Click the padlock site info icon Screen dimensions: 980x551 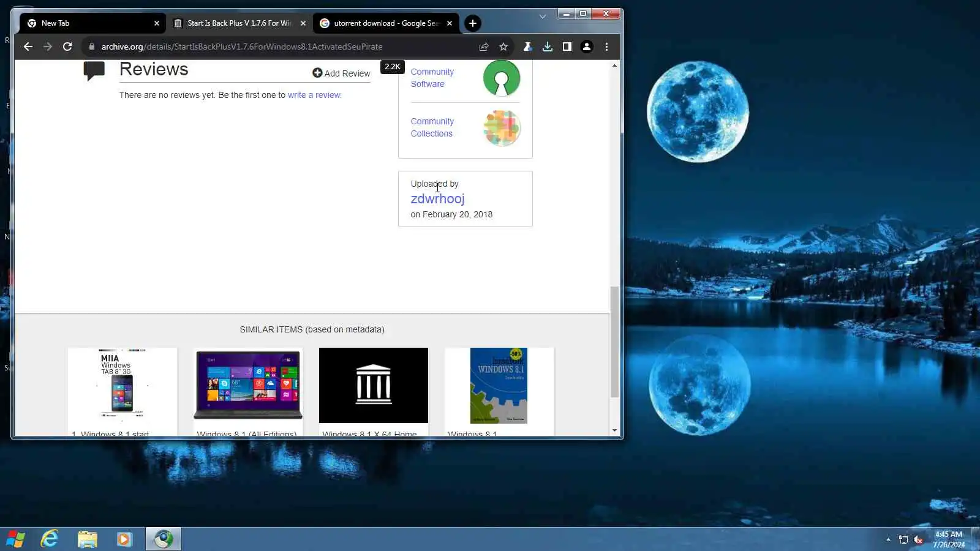coord(91,47)
